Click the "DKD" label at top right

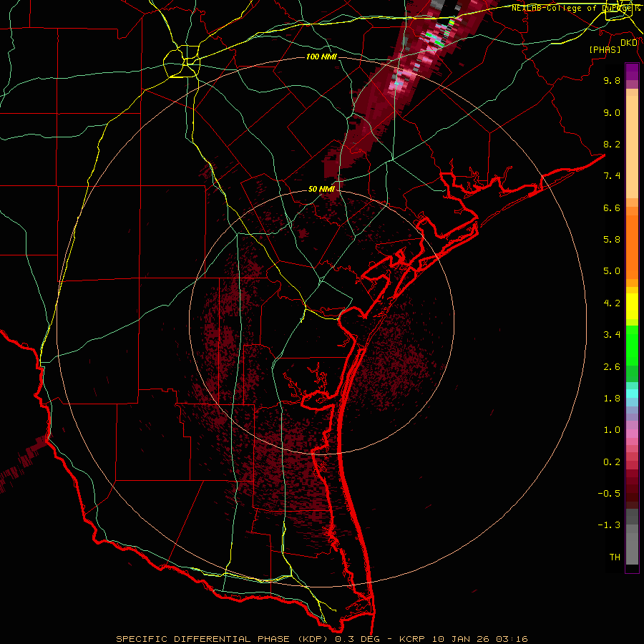click(x=629, y=43)
